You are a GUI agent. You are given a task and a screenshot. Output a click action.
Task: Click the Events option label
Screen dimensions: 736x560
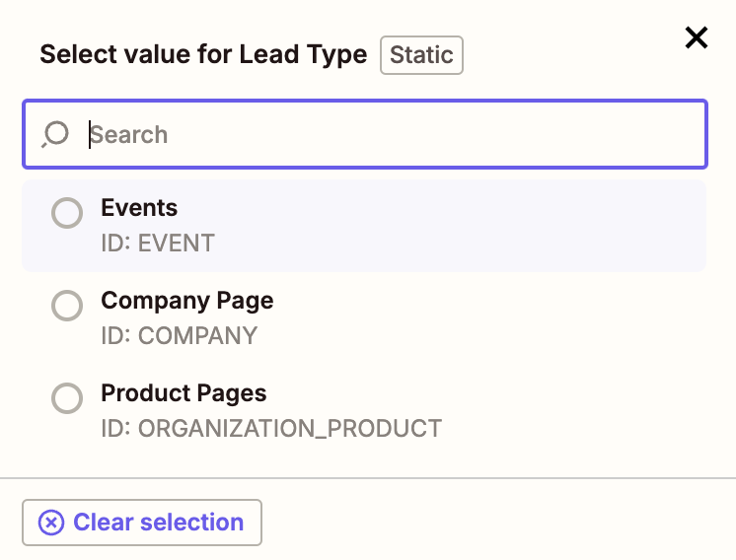point(139,208)
